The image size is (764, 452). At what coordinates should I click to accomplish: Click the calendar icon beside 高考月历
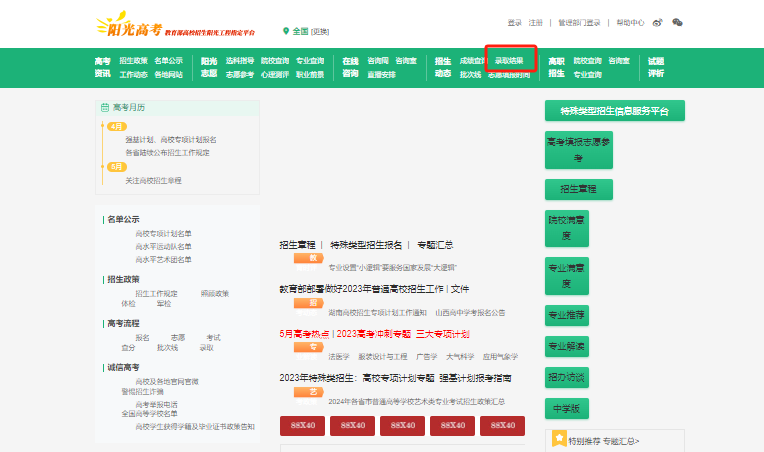point(105,108)
